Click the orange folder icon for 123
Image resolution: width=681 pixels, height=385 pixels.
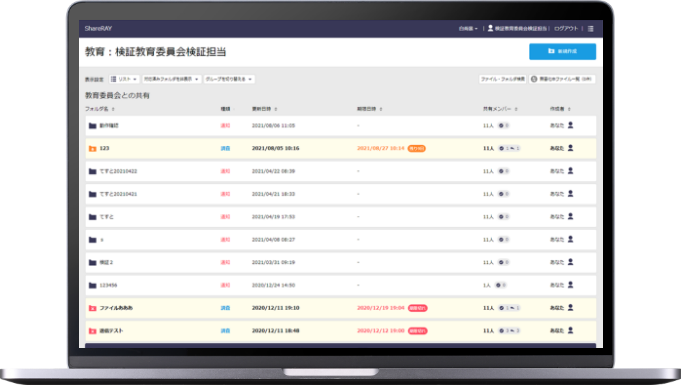coord(93,149)
